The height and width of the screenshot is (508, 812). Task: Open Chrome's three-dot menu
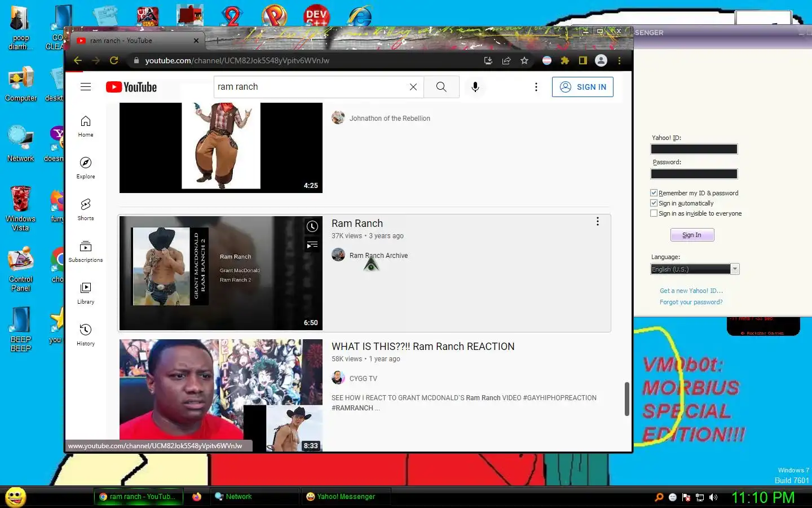(619, 60)
